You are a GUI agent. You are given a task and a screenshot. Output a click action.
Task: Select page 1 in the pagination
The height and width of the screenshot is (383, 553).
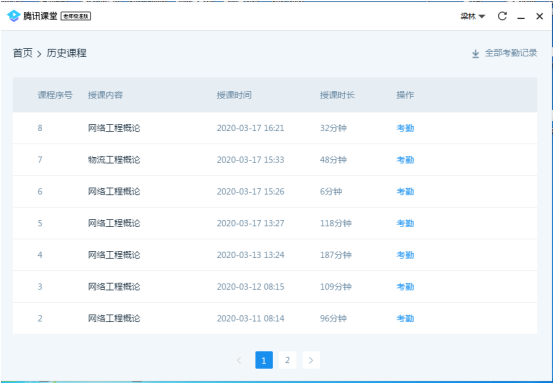click(264, 360)
